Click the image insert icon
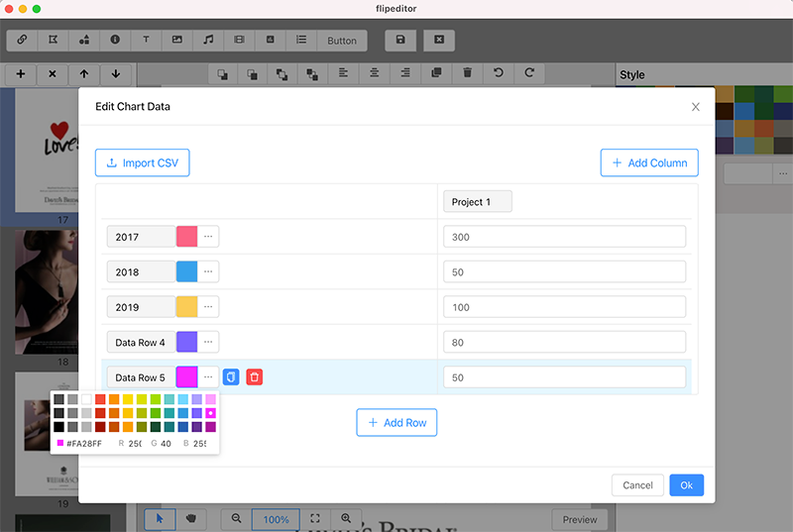 tap(177, 40)
